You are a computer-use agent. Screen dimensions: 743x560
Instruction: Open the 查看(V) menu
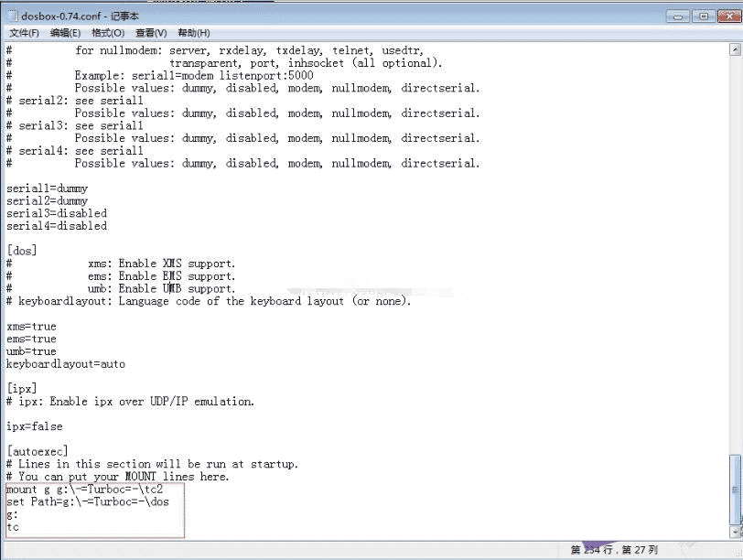click(x=151, y=33)
